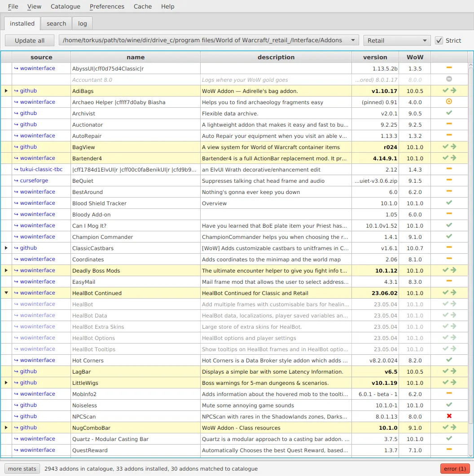The image size is (474, 476).
Task: Click the update arrow for Deadly Boss Mods
Action: click(x=453, y=270)
